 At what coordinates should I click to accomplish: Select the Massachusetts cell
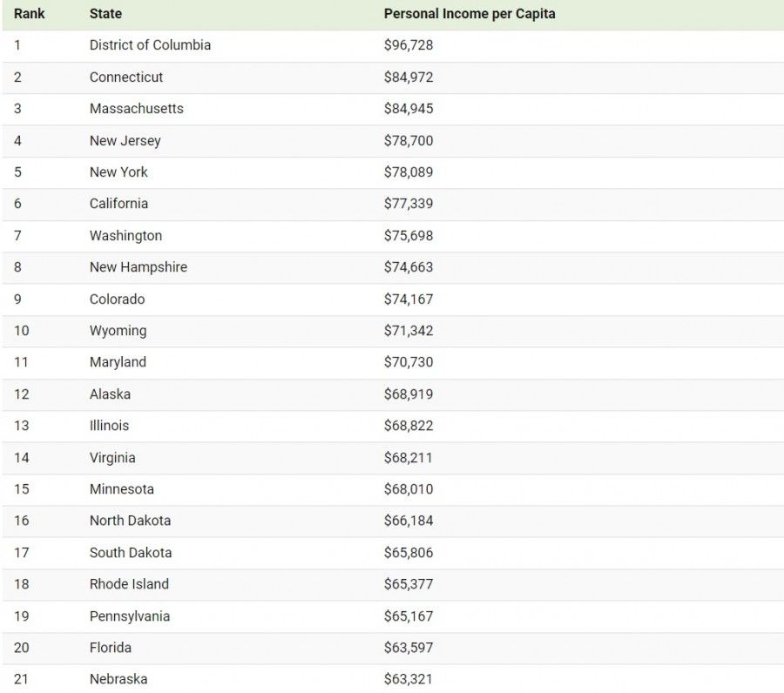tap(137, 109)
